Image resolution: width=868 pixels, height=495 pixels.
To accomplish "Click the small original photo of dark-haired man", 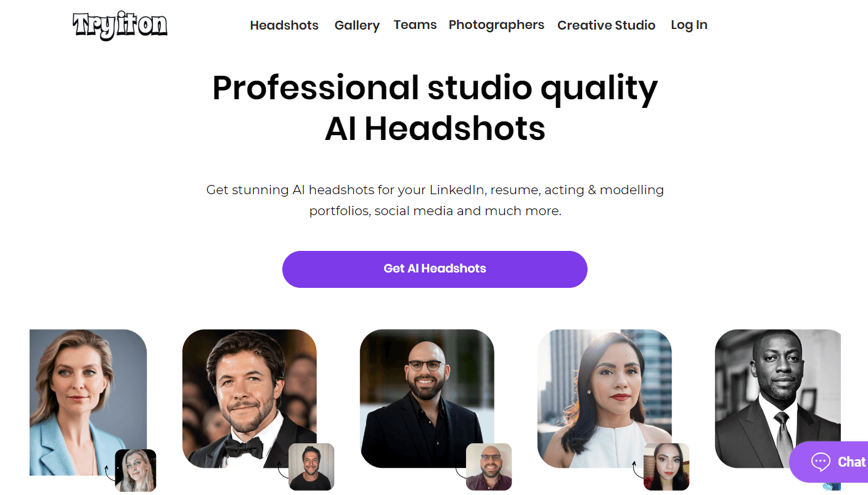I will click(311, 467).
